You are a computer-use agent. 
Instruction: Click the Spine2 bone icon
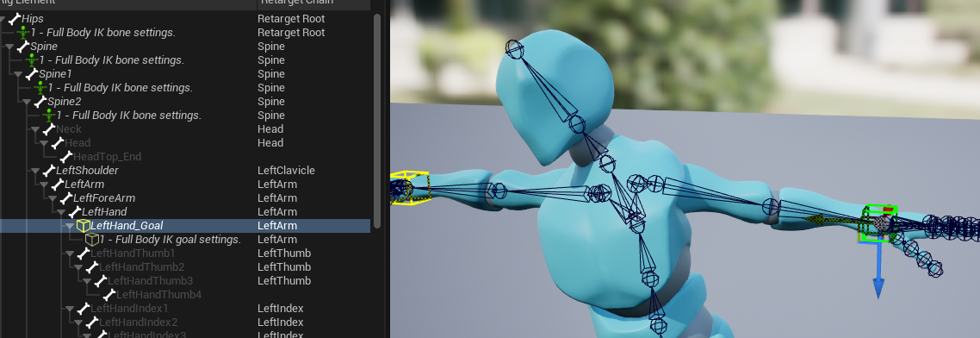pos(40,102)
